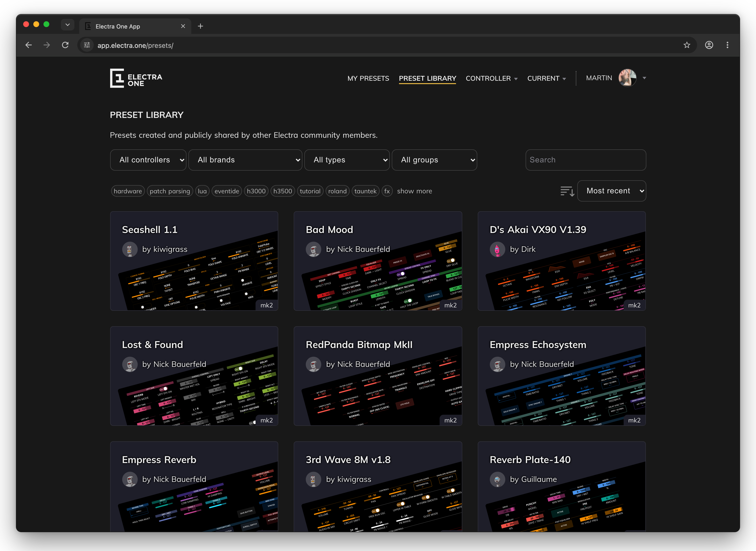Open the D's Akai VX90 V1.39 preset
756x551 pixels.
click(x=562, y=261)
